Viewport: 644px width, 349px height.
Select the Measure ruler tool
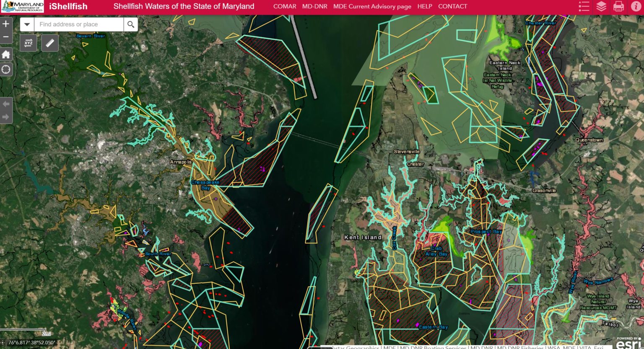(x=50, y=42)
